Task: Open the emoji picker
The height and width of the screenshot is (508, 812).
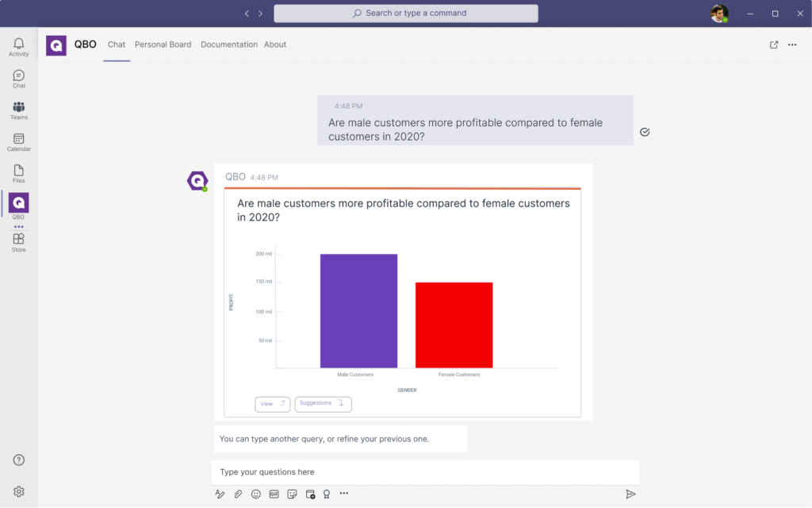Action: pos(256,494)
